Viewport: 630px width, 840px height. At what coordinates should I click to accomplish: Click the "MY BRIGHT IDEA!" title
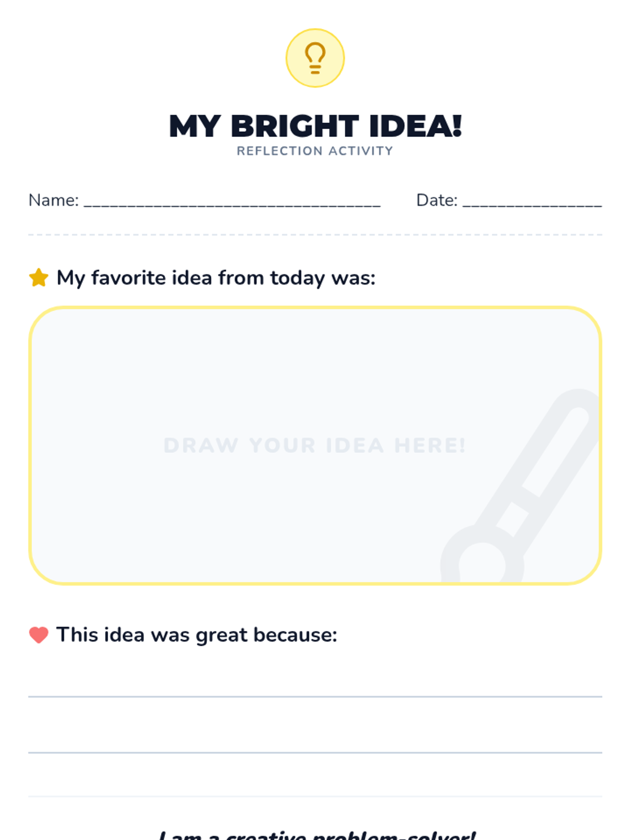pos(315,127)
